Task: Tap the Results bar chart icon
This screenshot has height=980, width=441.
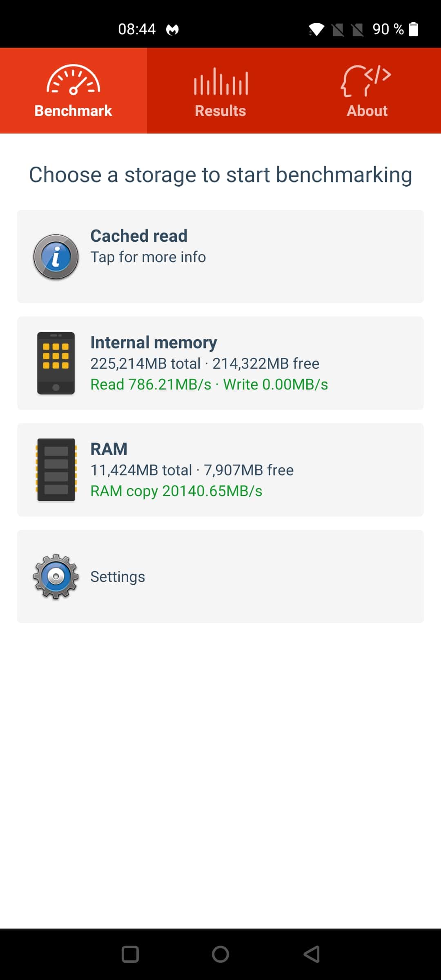Action: click(220, 81)
